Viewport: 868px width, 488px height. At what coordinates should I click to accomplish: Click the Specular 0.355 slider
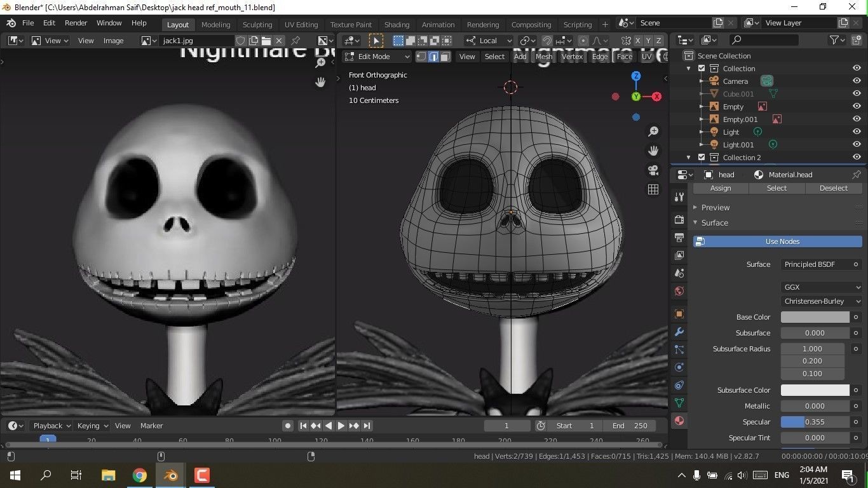(815, 422)
